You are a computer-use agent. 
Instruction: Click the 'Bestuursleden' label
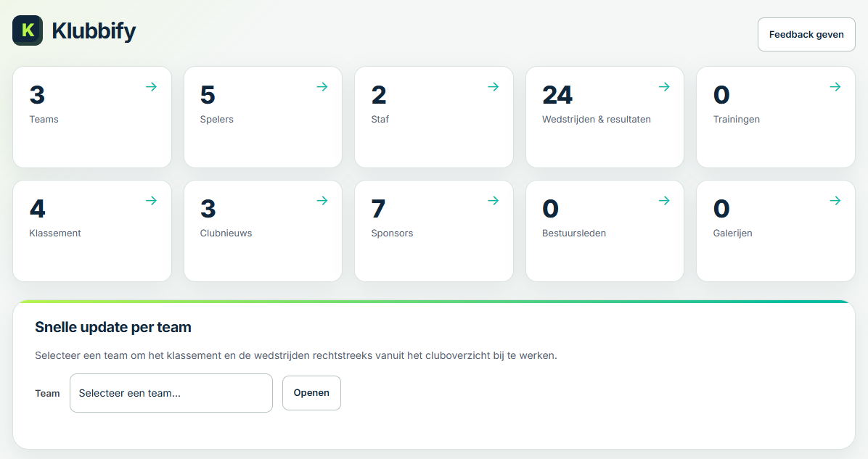tap(573, 233)
